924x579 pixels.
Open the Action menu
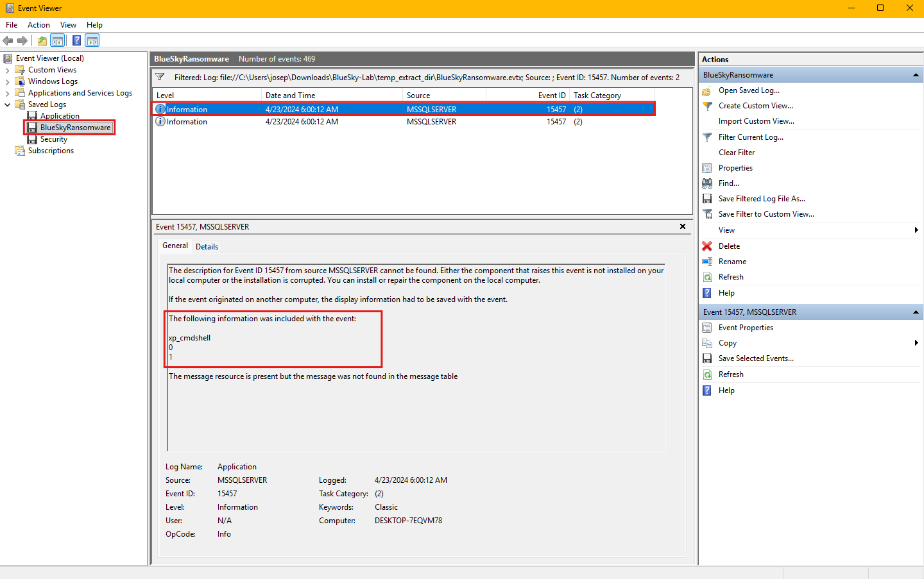pyautogui.click(x=38, y=25)
